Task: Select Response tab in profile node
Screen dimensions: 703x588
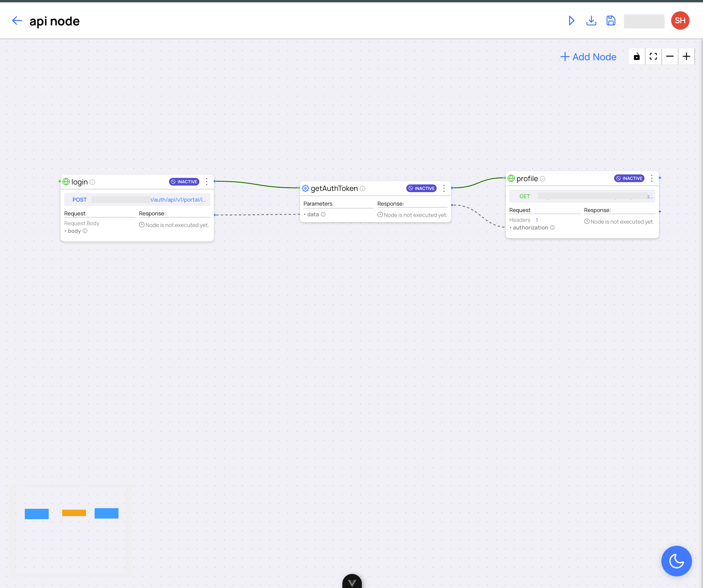Action: [x=598, y=210]
